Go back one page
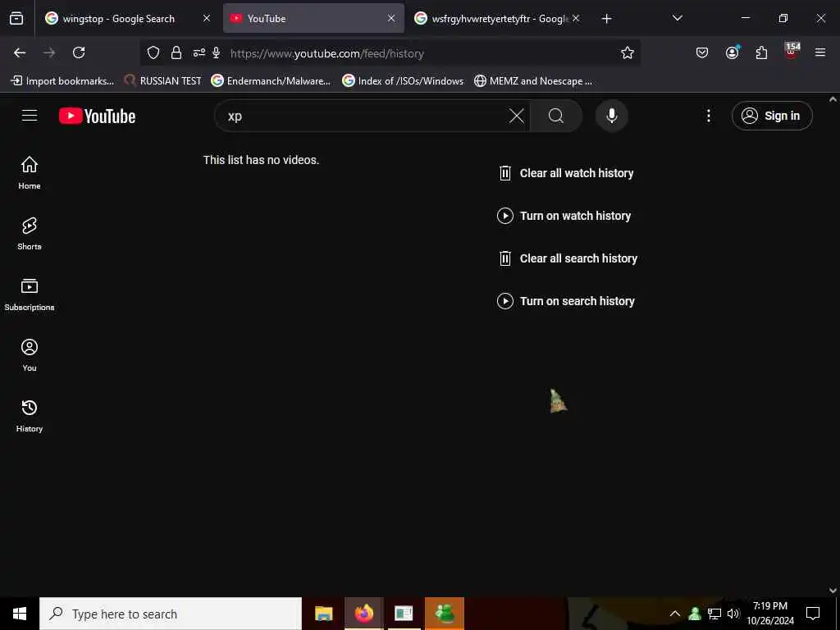840x630 pixels. click(20, 52)
